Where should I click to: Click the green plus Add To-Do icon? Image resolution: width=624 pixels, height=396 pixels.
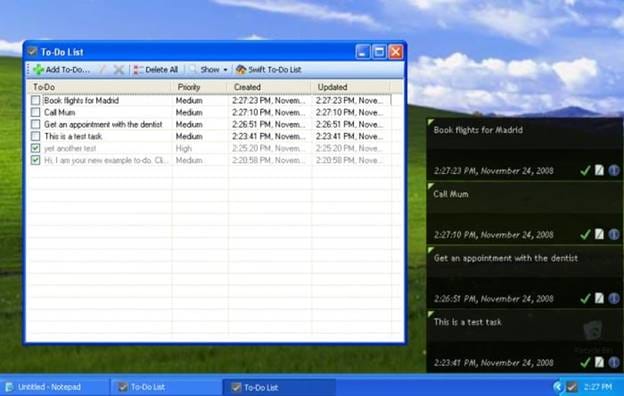tap(39, 70)
